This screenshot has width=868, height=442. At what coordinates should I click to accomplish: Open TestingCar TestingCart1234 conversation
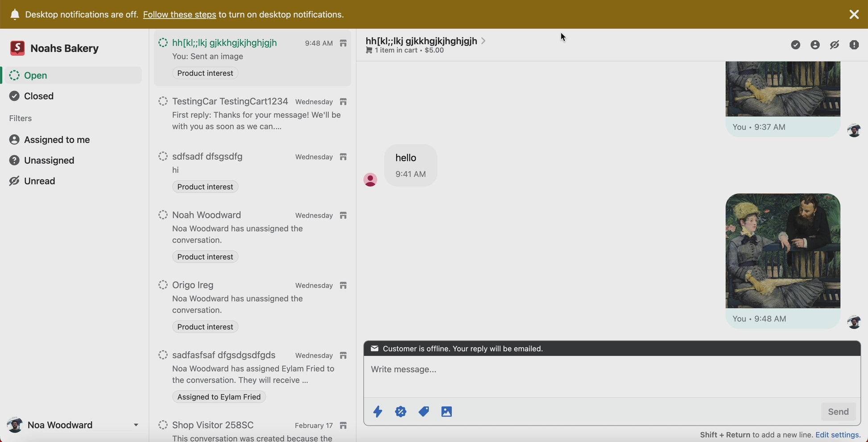pyautogui.click(x=252, y=114)
